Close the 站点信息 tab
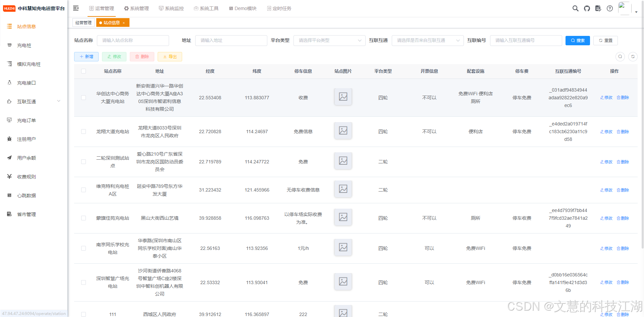Image resolution: width=644 pixels, height=317 pixels. [124, 23]
